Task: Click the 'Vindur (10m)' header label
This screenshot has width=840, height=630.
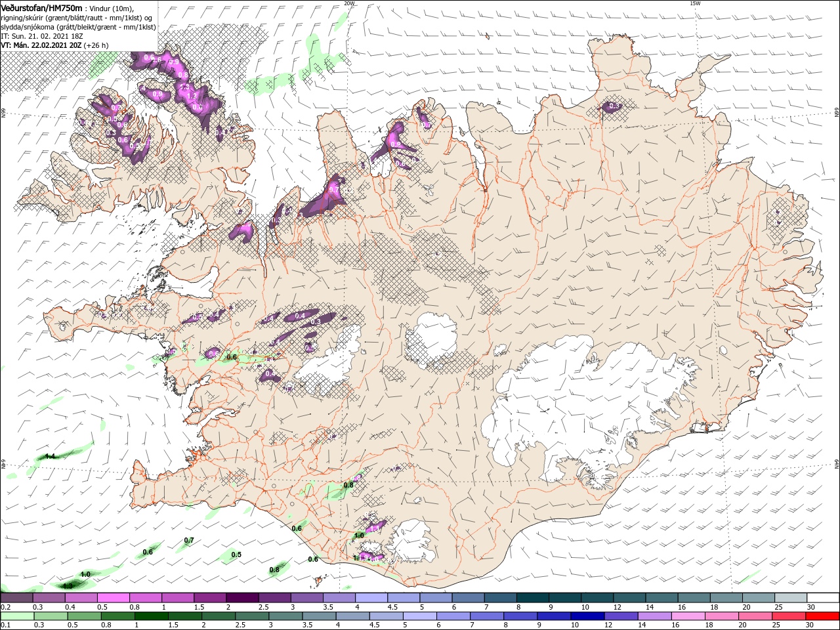Action: tap(111, 9)
